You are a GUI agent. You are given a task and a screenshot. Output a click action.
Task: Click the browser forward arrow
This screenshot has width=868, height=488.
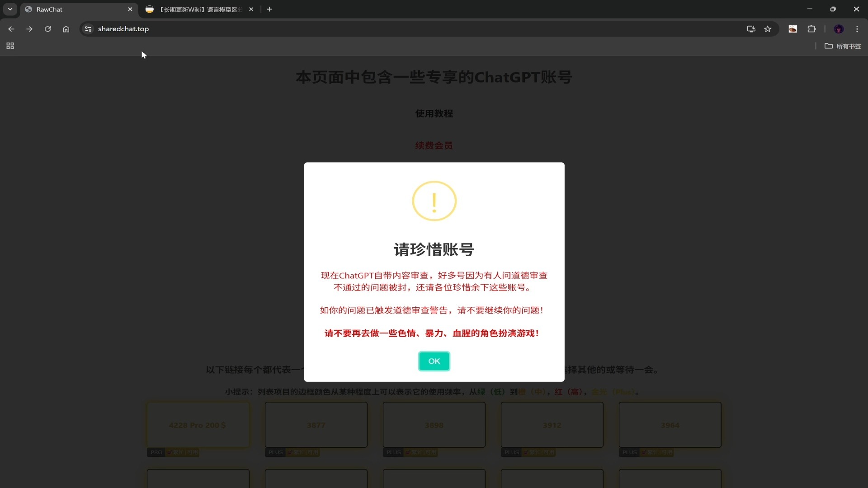pos(29,29)
